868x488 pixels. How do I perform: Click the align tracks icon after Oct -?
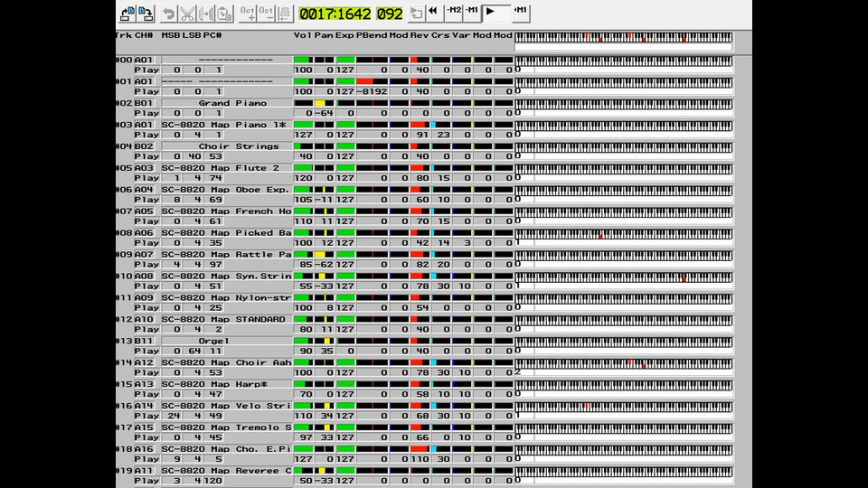tap(285, 14)
